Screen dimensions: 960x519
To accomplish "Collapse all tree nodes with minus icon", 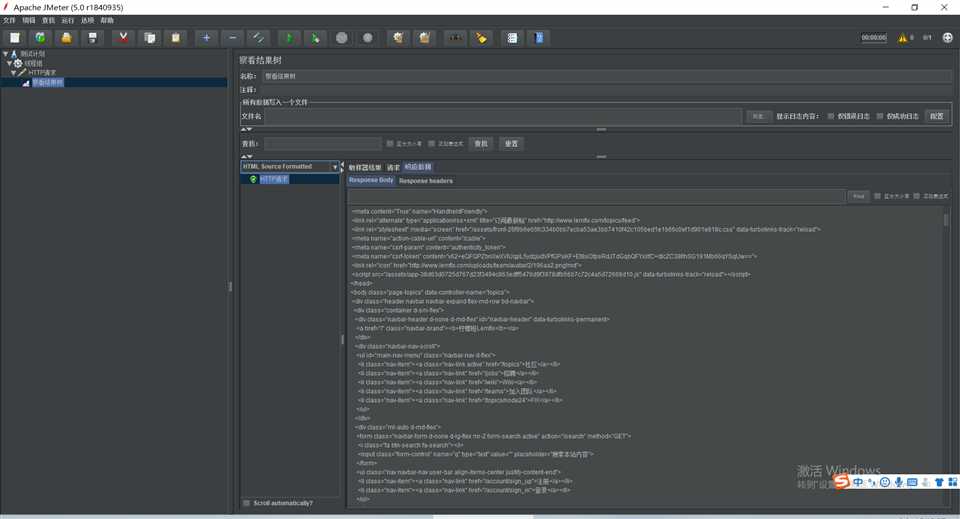I will [x=233, y=38].
